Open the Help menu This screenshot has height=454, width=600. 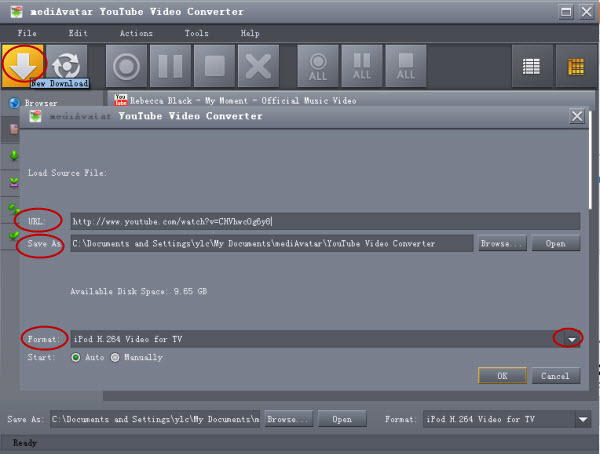click(250, 33)
